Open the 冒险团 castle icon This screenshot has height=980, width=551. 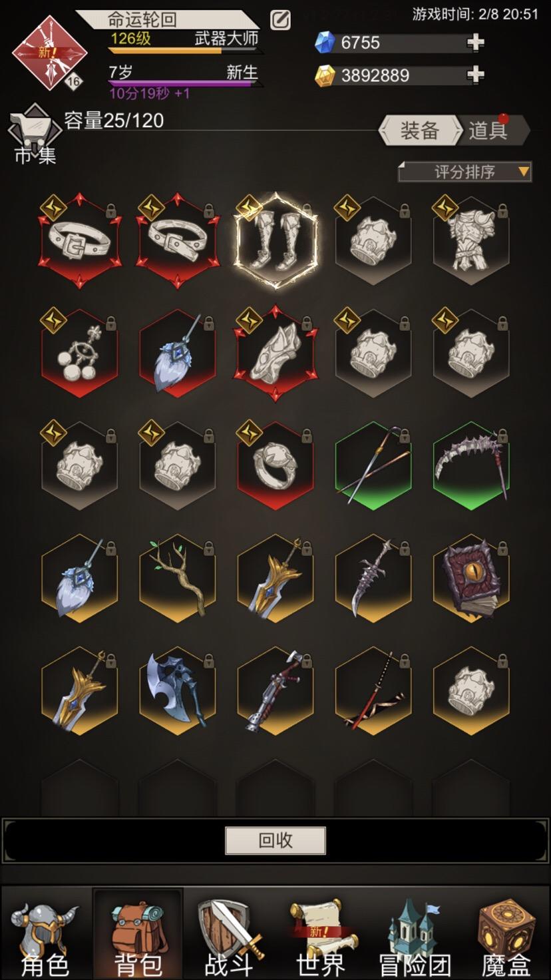tap(414, 937)
